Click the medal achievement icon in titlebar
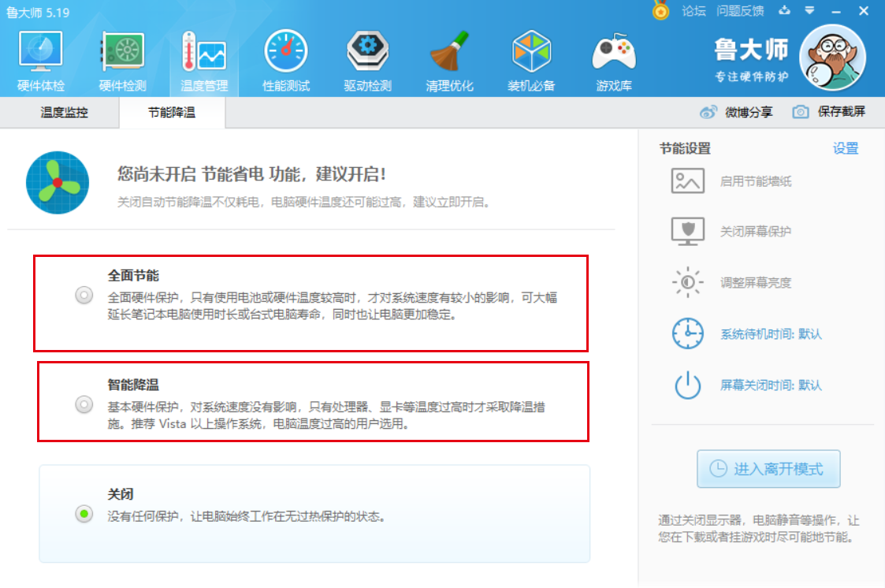The width and height of the screenshot is (885, 588). coord(660,11)
